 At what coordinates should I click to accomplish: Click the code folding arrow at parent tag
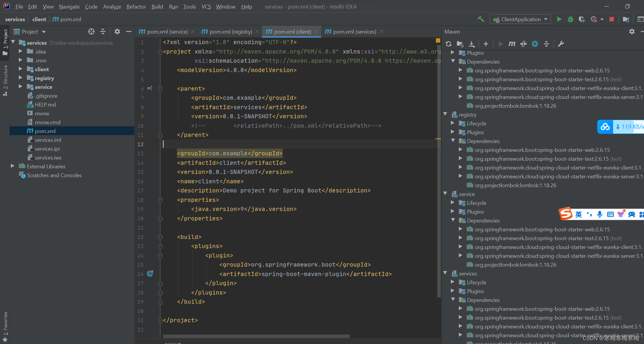(160, 89)
